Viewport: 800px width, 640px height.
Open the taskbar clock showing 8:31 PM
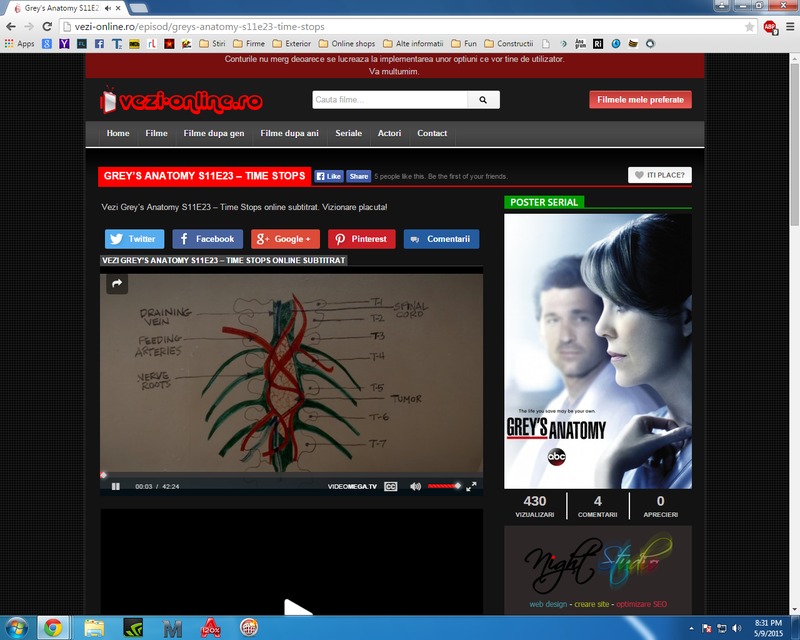(768, 628)
